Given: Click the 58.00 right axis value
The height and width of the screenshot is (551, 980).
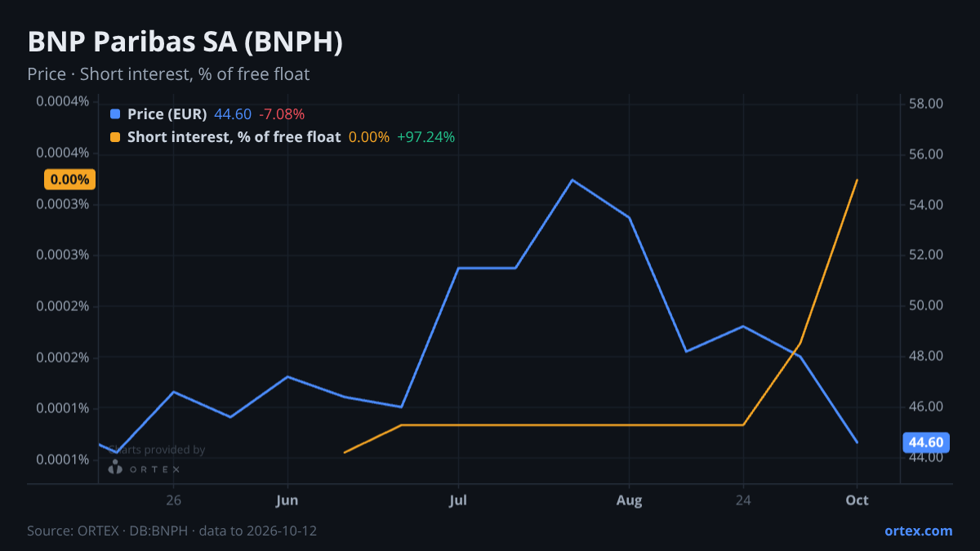Looking at the screenshot, I should pos(926,104).
